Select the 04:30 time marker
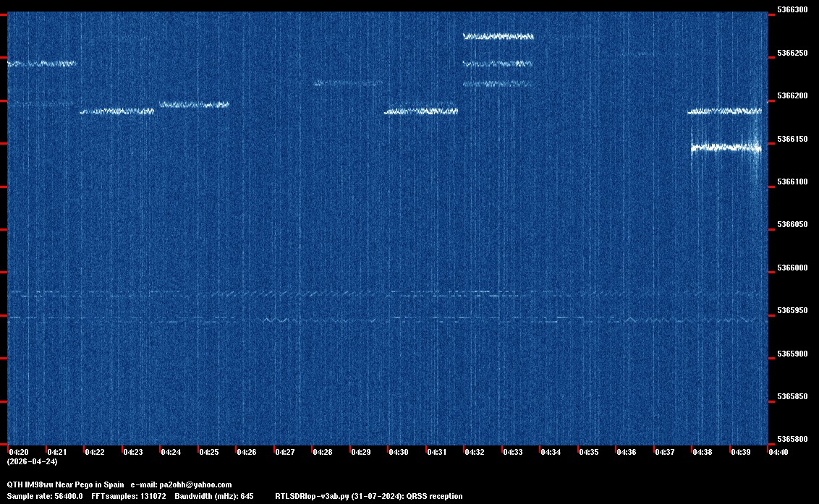 pos(399,452)
